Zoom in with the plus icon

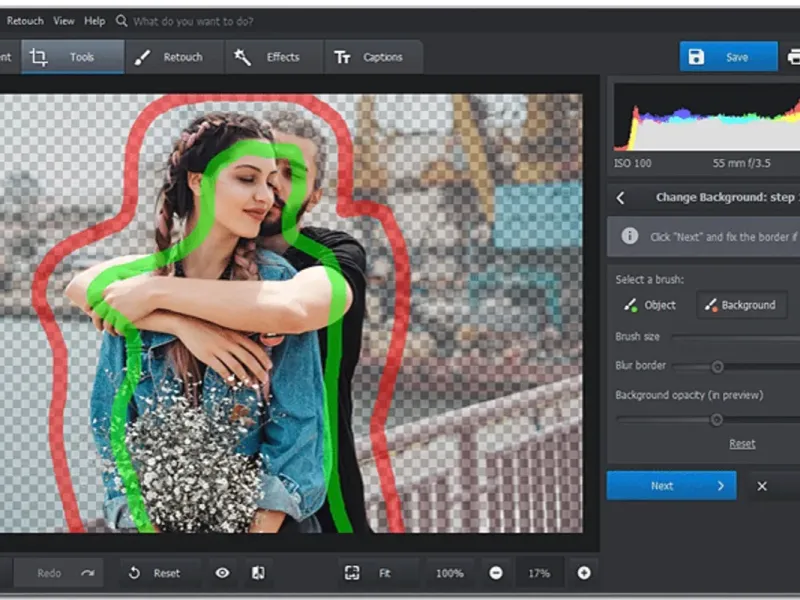pos(584,573)
